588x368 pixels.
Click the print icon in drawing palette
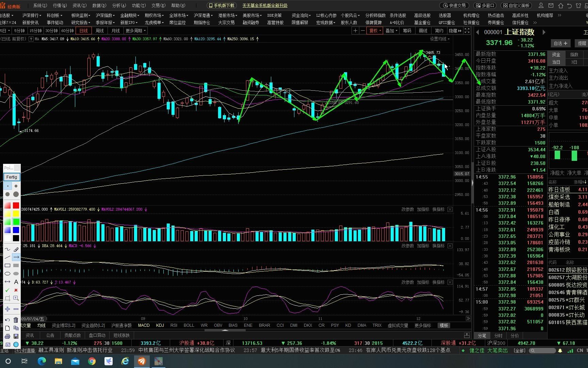tap(7, 336)
